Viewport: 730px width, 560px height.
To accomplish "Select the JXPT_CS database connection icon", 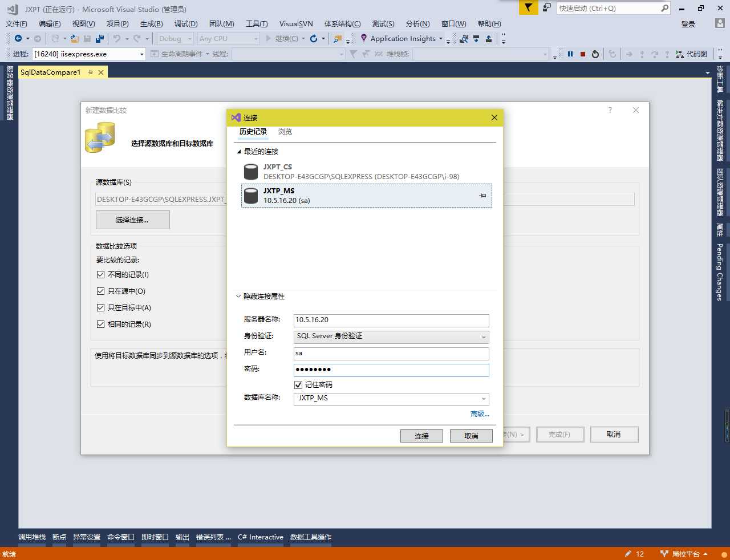I will [x=251, y=172].
